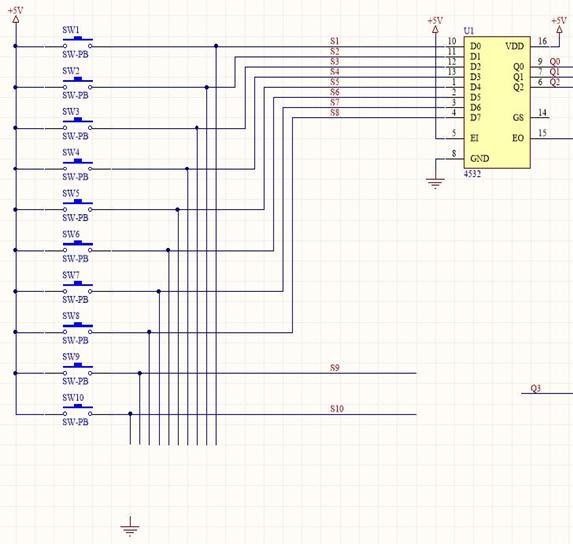Click the S3 net label

334,61
